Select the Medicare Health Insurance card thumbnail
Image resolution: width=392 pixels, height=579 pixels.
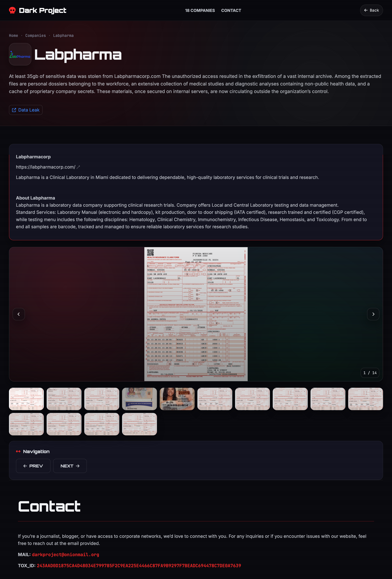[139, 399]
